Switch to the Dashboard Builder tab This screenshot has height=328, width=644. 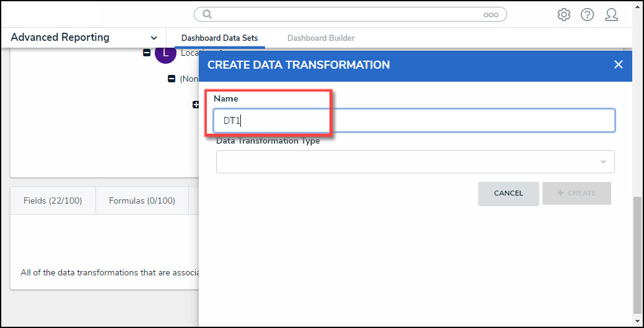pos(321,38)
